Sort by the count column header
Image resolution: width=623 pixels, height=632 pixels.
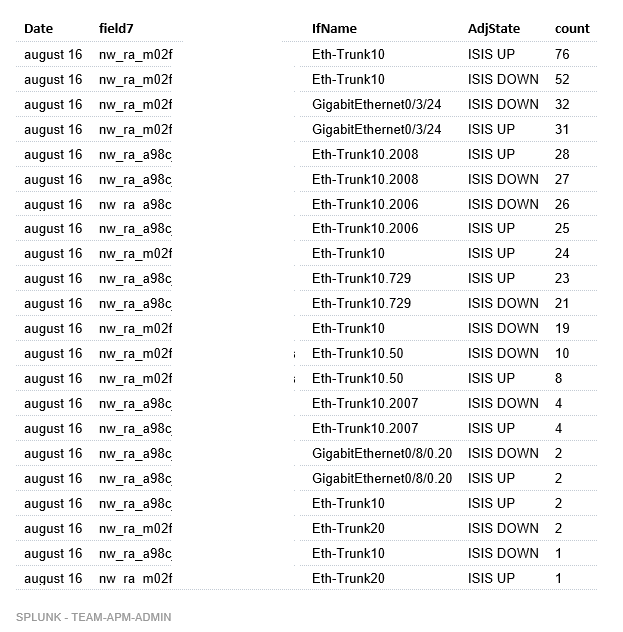572,29
